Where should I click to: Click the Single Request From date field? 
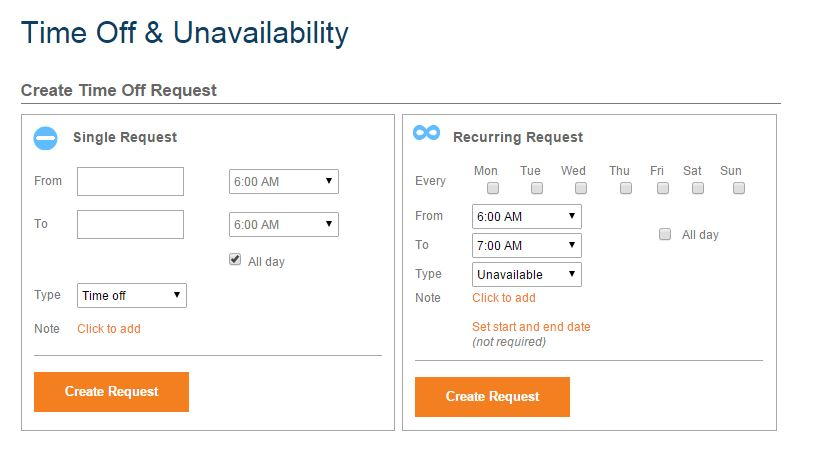(130, 181)
